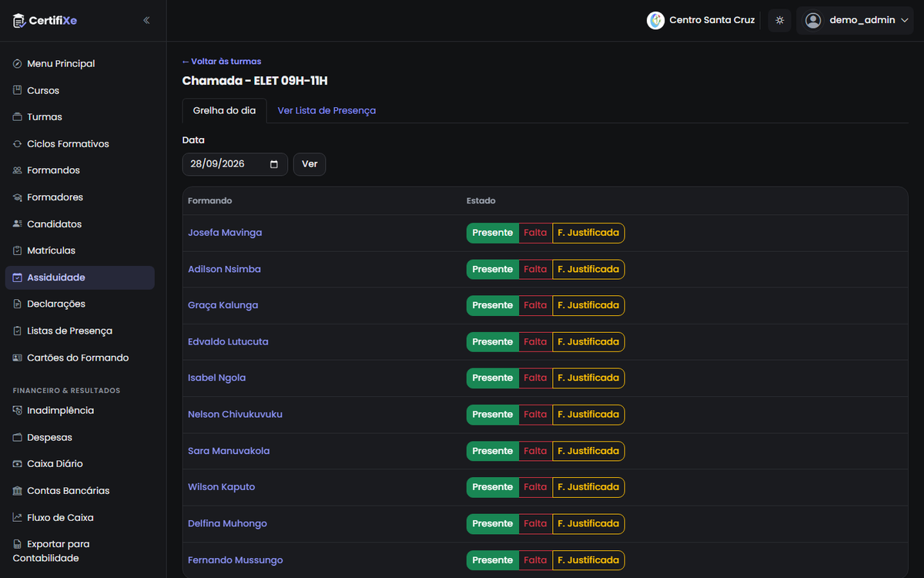Open Despesas in the sidebar
924x578 pixels.
[x=80, y=438]
